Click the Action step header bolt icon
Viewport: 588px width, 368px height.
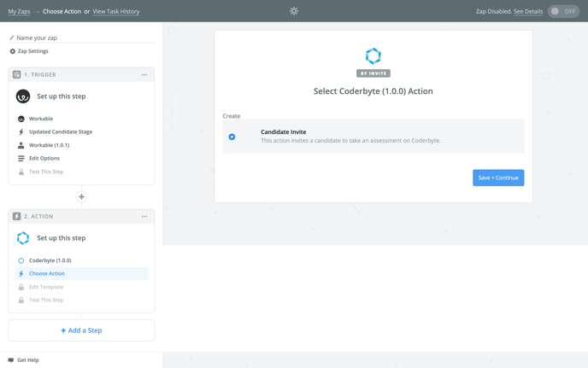pyautogui.click(x=17, y=216)
